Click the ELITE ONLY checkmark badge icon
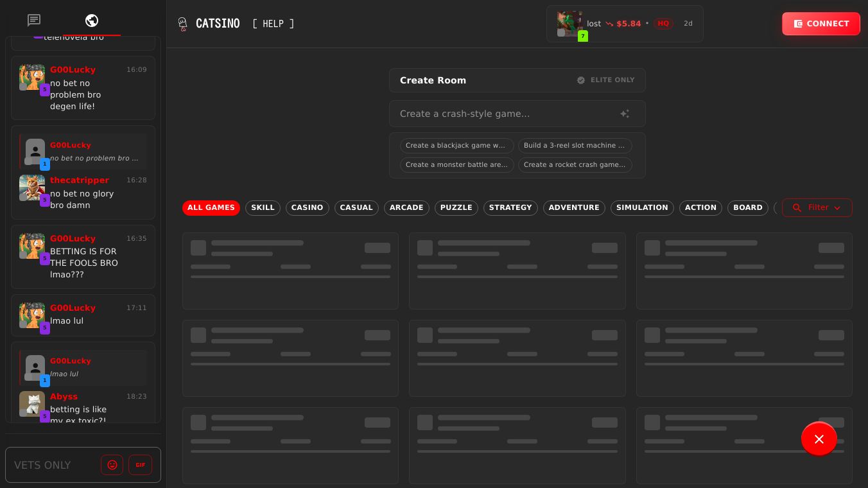 point(581,80)
